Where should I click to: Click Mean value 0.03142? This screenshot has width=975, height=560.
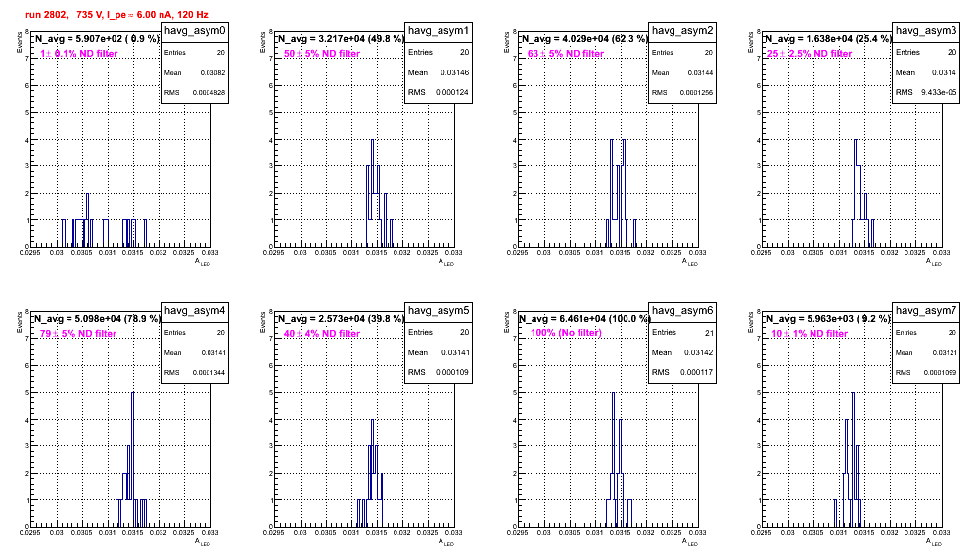[x=698, y=352]
